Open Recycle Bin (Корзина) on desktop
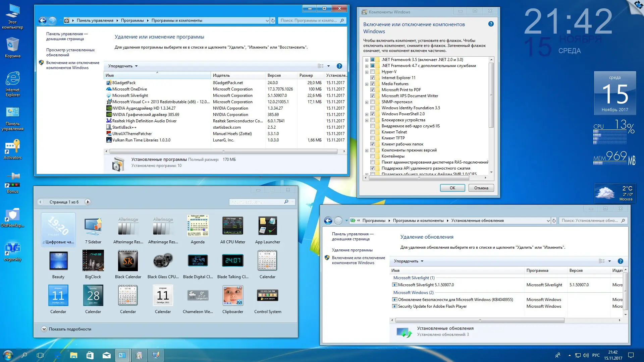The width and height of the screenshot is (644, 362). click(x=12, y=46)
